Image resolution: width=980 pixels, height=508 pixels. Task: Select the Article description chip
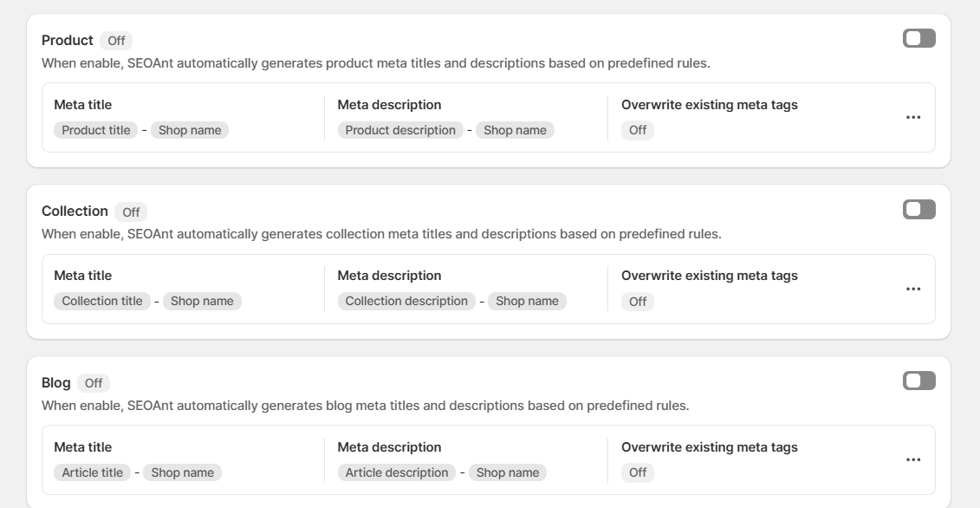pyautogui.click(x=397, y=472)
